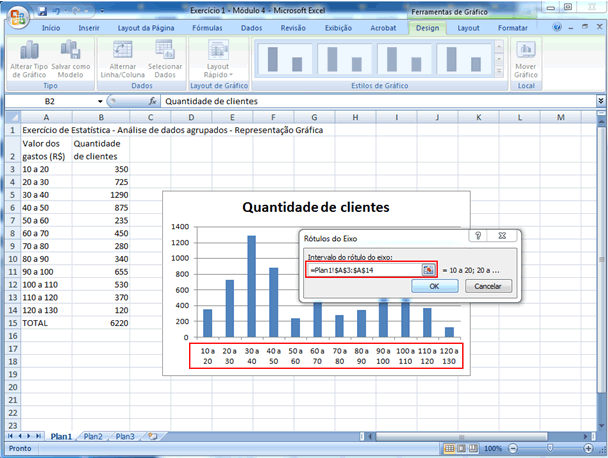The image size is (608, 458).
Task: Click the zoom slider in status bar
Action: [x=565, y=449]
